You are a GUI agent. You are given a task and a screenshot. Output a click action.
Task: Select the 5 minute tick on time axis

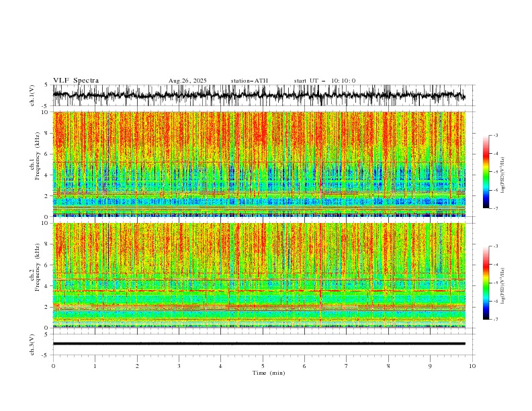point(263,366)
